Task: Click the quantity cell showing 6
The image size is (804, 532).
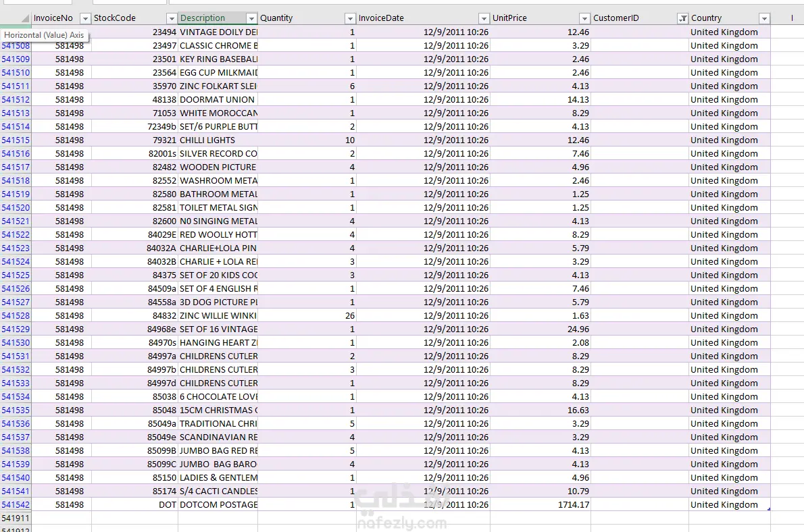Action: (307, 86)
